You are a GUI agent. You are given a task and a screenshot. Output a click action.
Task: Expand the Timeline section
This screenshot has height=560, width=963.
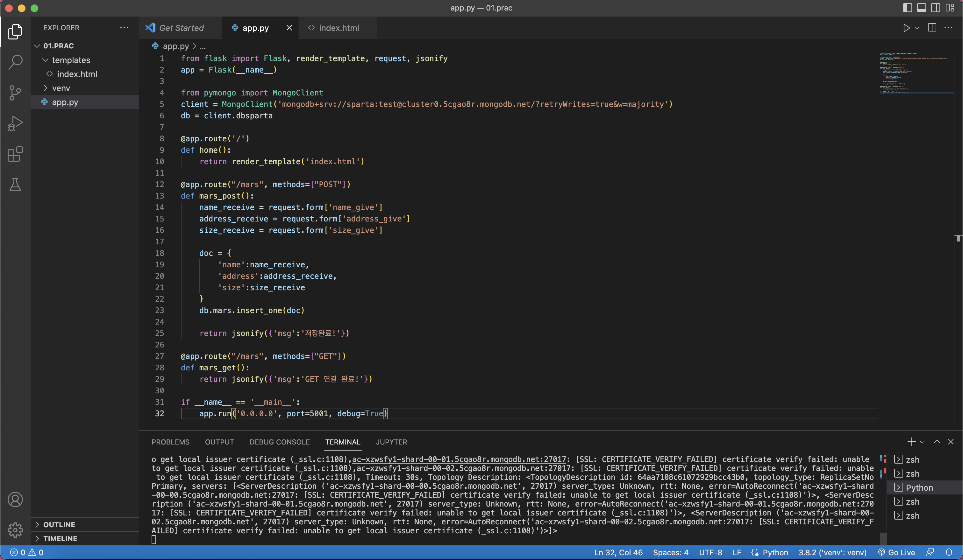tap(84, 539)
